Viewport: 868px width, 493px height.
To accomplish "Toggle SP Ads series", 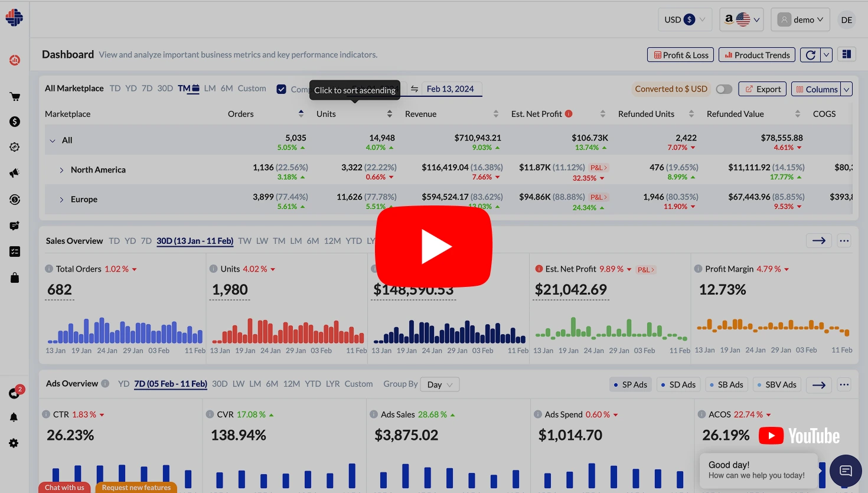I will click(x=631, y=384).
